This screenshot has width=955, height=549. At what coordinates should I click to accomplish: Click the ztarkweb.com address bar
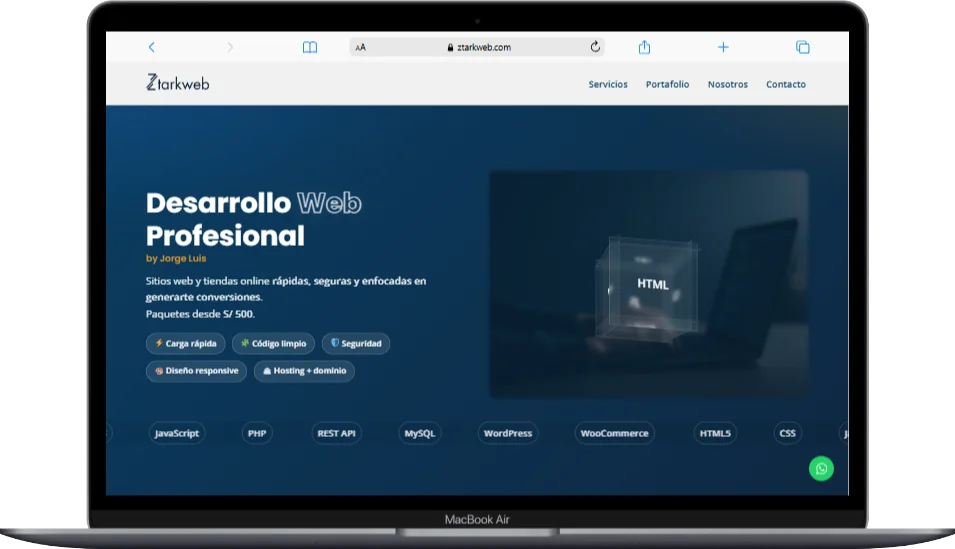pos(477,47)
